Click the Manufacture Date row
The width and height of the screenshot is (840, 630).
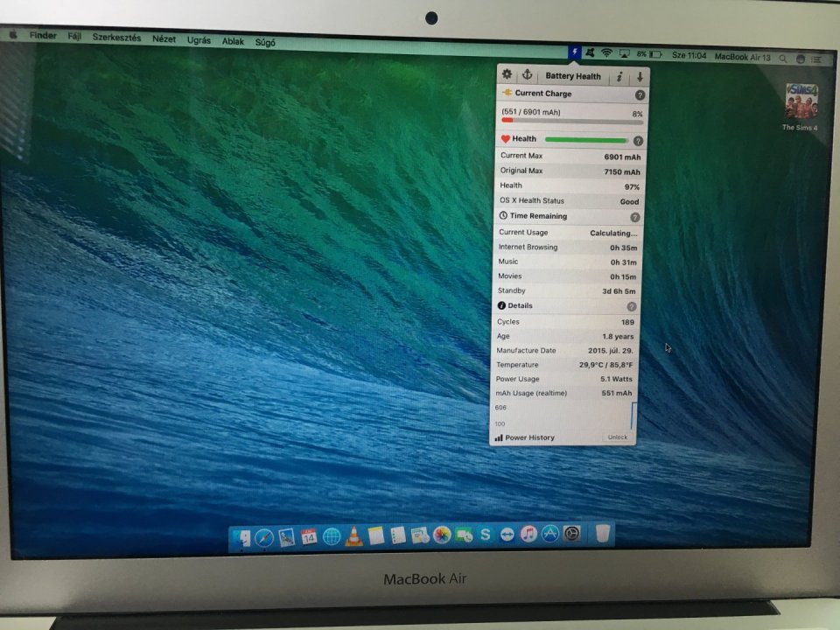(x=564, y=350)
